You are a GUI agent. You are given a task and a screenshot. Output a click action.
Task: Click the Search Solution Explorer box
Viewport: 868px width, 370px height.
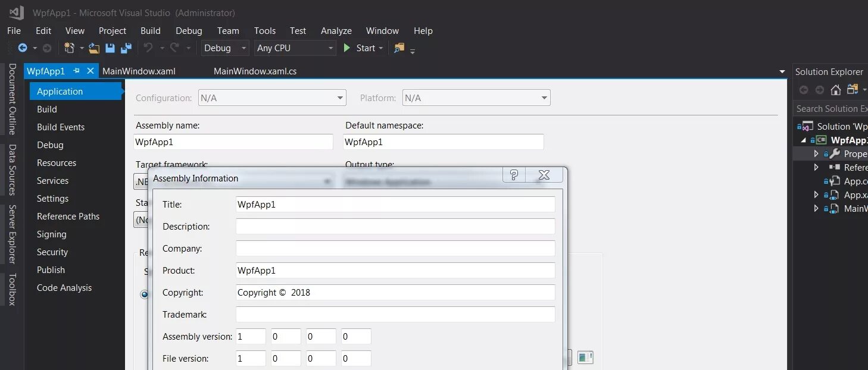(830, 108)
